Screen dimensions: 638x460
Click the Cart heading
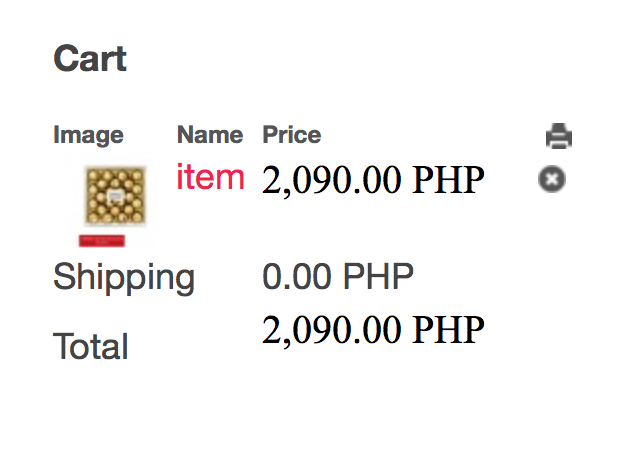90,59
